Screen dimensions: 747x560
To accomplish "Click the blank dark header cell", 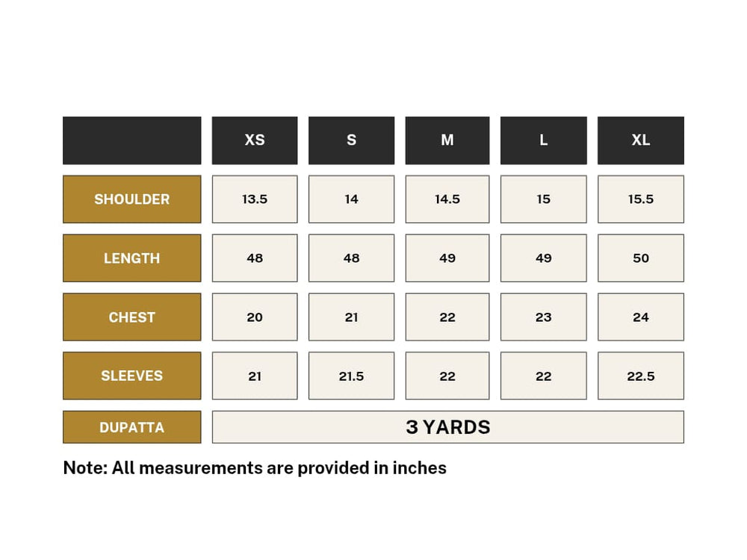I will pyautogui.click(x=131, y=140).
